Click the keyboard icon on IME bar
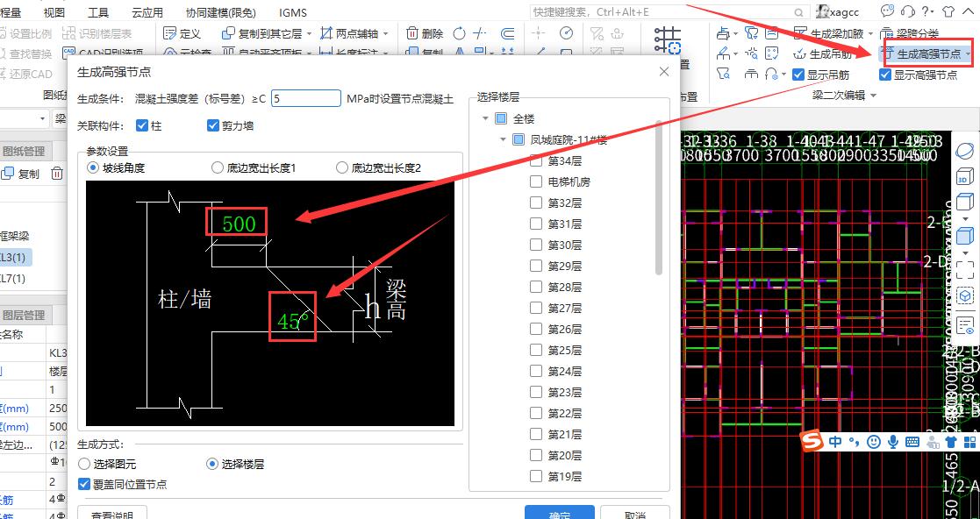The width and height of the screenshot is (980, 519). pos(912,442)
